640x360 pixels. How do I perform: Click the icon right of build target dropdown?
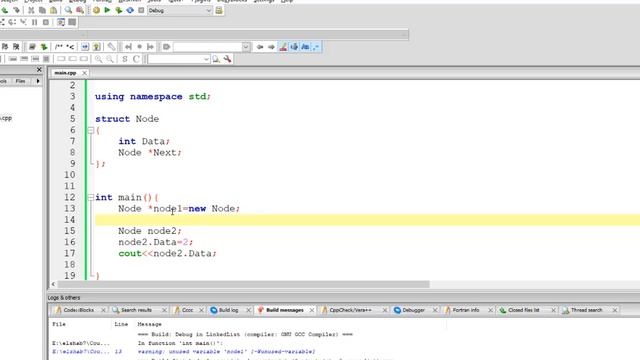(x=219, y=10)
